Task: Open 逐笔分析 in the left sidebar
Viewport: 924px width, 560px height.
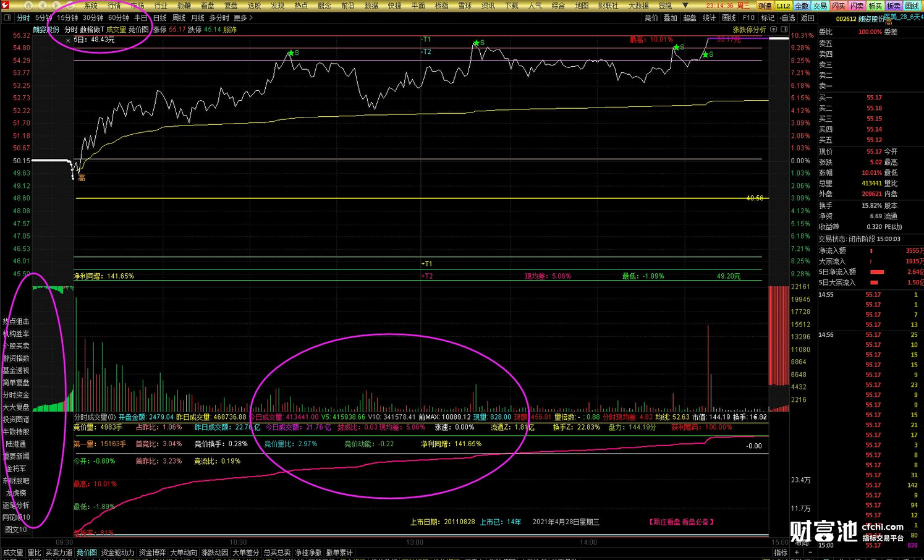Action: [16, 505]
